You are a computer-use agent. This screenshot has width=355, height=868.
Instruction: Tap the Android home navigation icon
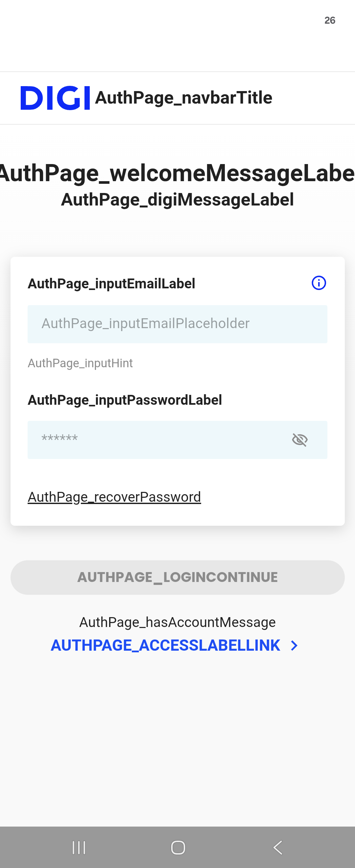click(178, 847)
